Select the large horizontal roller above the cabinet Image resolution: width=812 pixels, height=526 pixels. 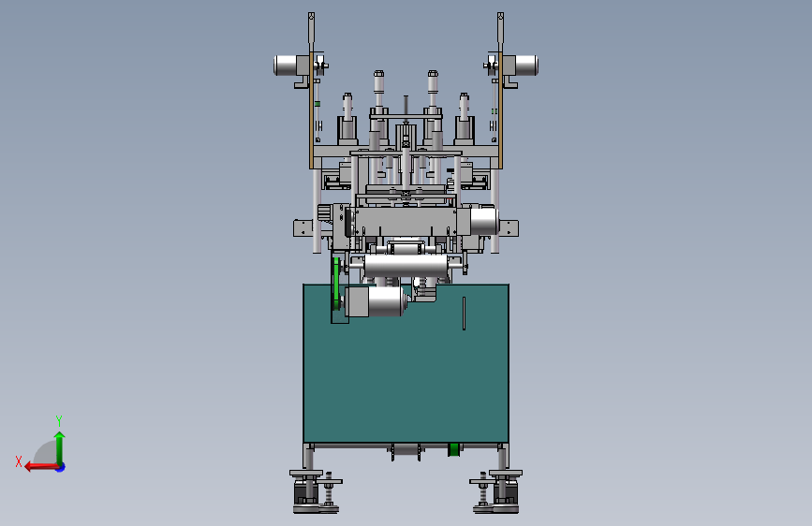coord(406,265)
